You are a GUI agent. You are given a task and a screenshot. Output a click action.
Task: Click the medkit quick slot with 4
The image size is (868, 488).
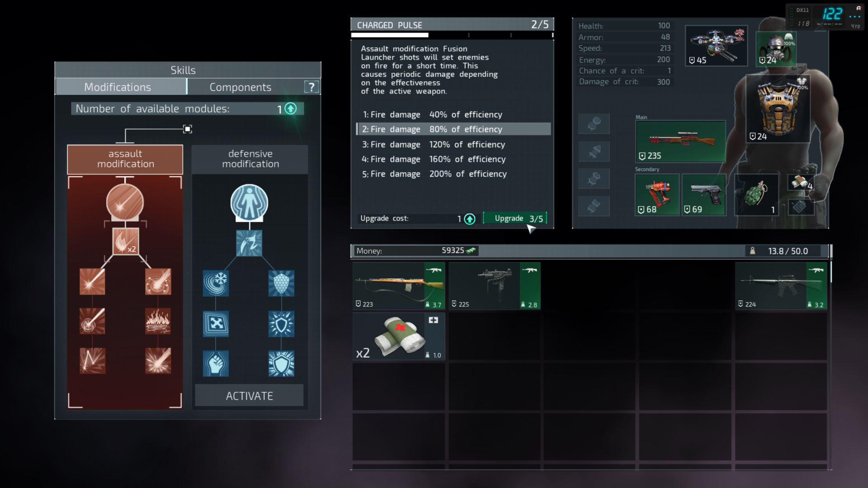801,182
